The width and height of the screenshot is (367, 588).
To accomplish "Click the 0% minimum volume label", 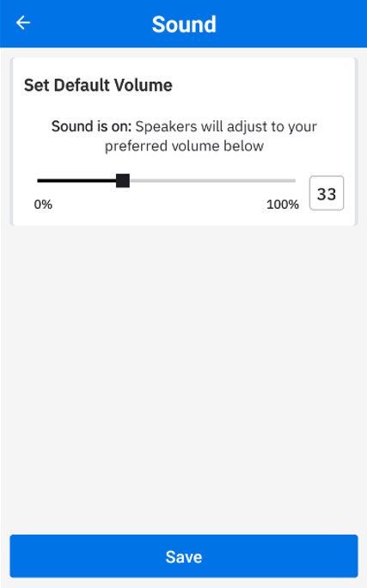I will click(x=43, y=205).
